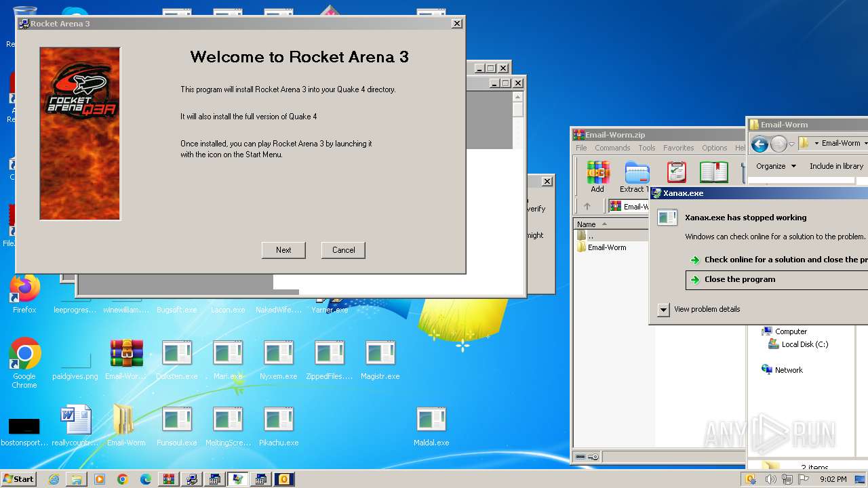This screenshot has height=488, width=868.
Task: Click Include in library in Explorer
Action: [x=836, y=166]
